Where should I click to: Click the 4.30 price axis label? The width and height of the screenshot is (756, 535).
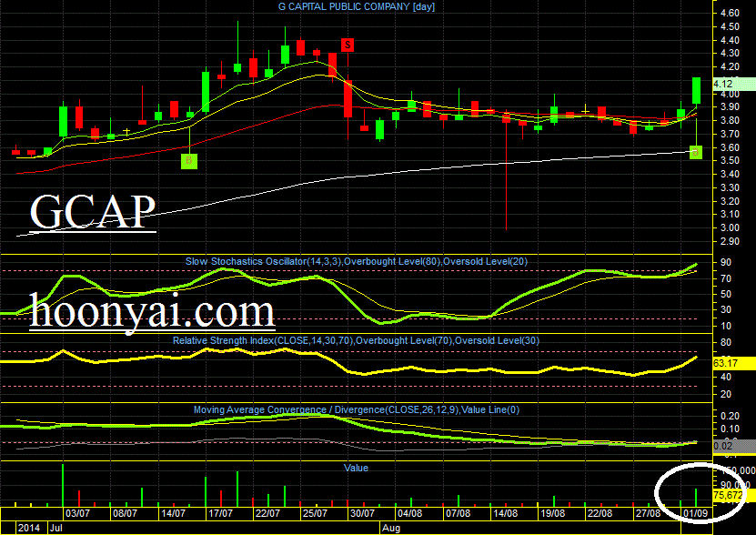pyautogui.click(x=729, y=53)
